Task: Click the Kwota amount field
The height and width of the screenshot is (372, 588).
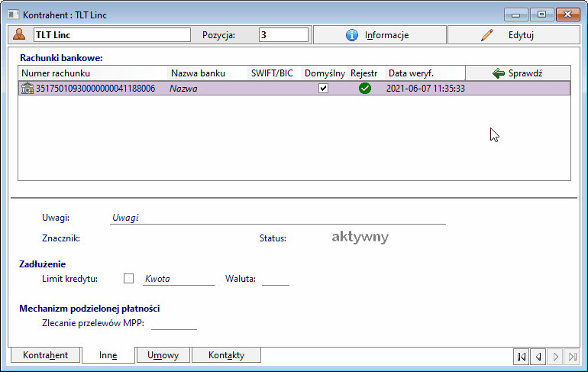Action: coord(179,279)
